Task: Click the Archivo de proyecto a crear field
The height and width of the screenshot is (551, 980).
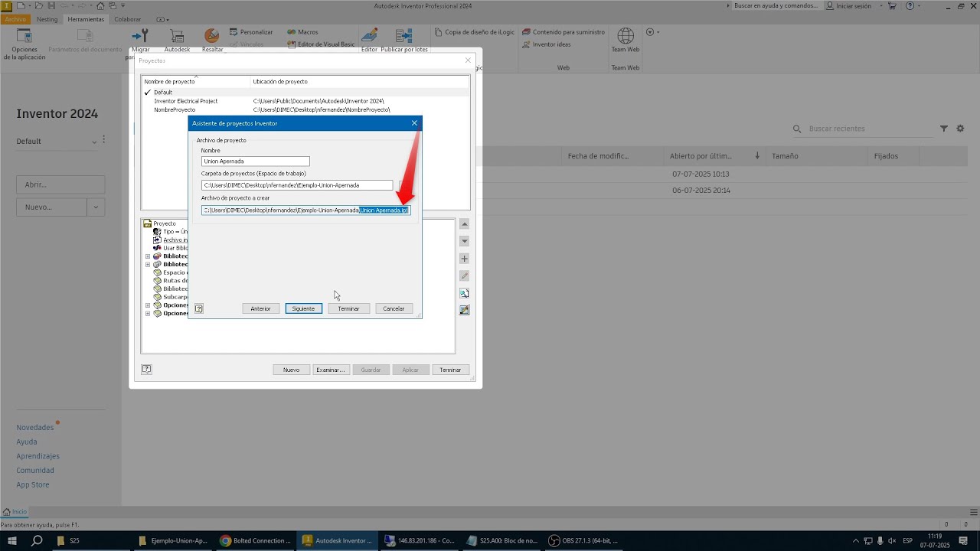Action: point(306,210)
